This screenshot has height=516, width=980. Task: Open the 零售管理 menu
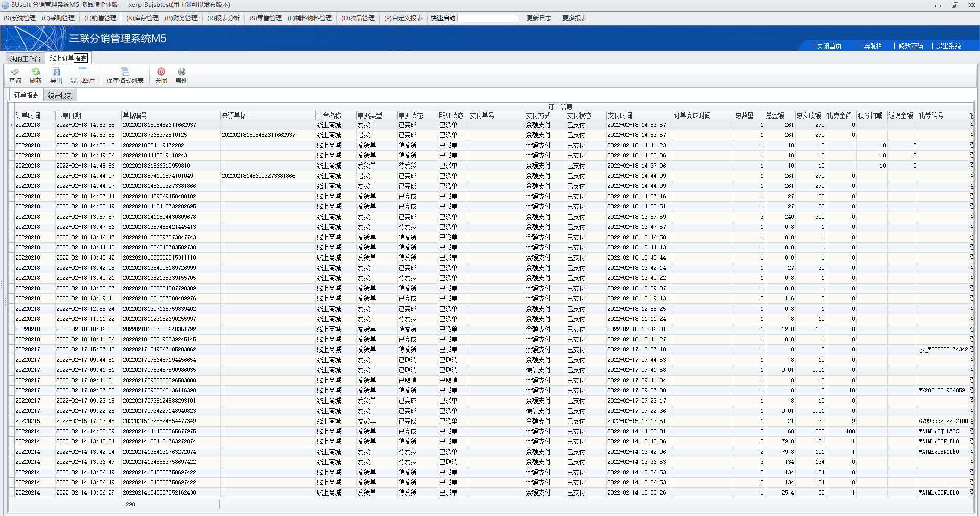coord(265,18)
